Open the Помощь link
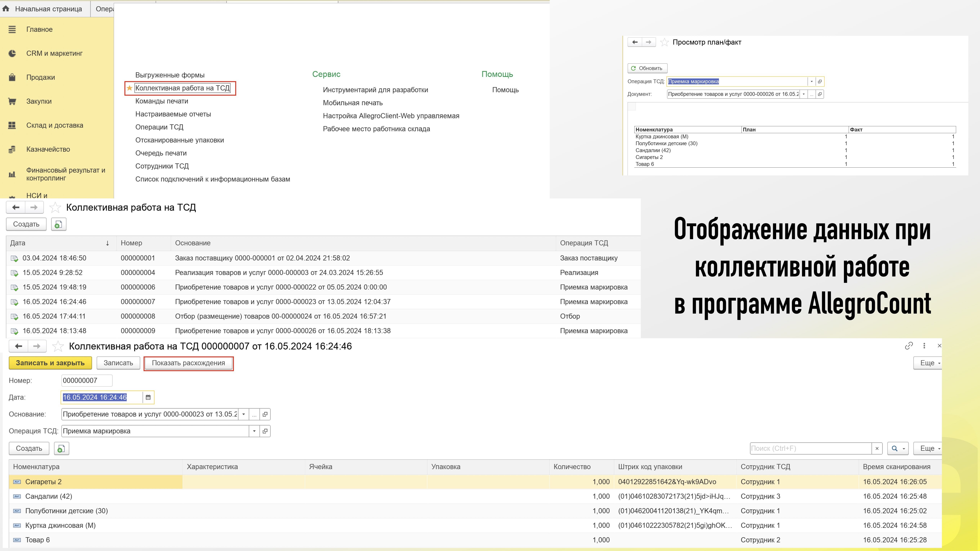Screen dimensions: 980x551 505,90
